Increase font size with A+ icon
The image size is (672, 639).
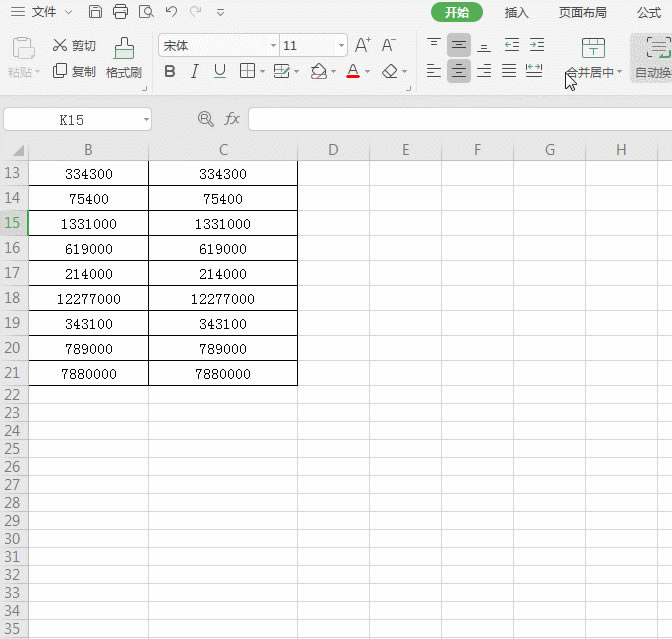[363, 45]
